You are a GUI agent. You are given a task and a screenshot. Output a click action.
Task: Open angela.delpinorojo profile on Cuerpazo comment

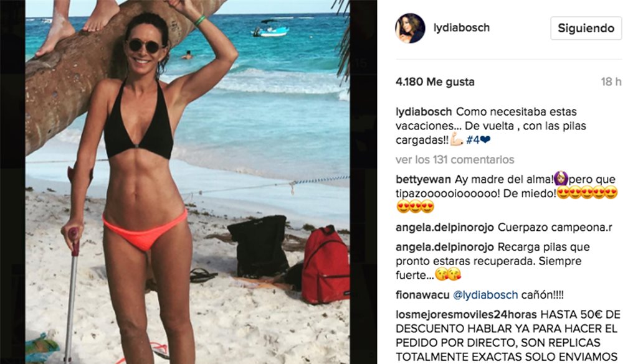[x=444, y=228]
